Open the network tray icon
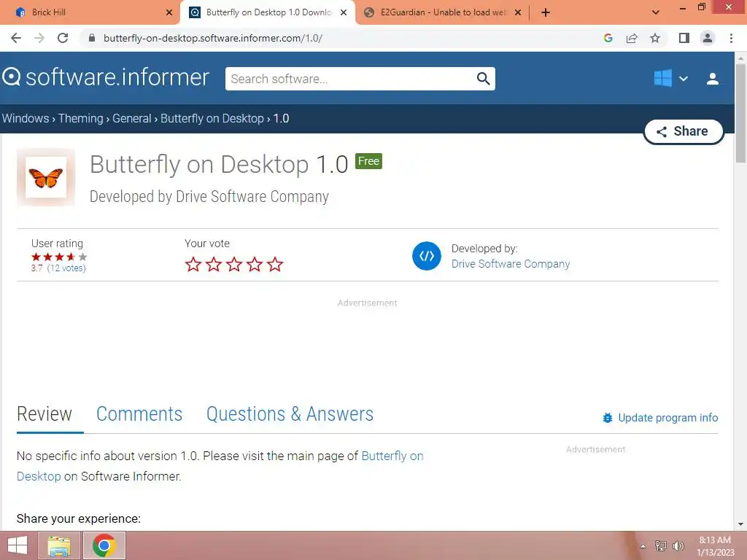Screen dimensions: 747x560 coord(661,545)
